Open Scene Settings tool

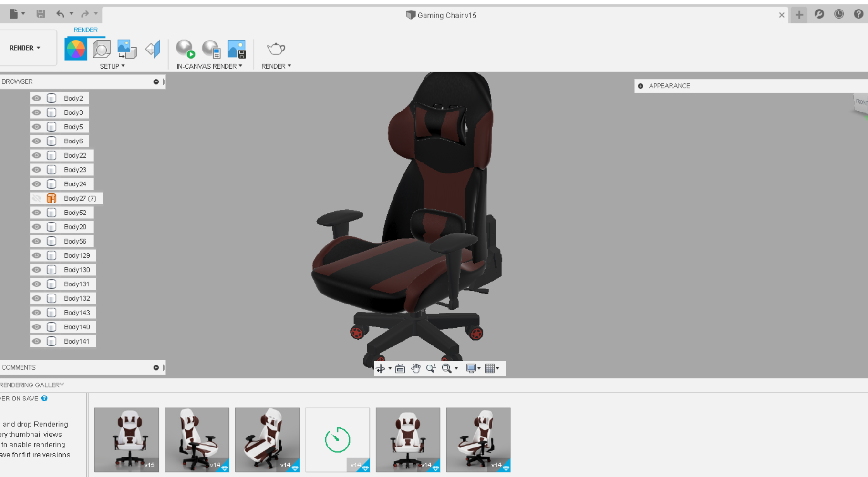[x=101, y=49]
